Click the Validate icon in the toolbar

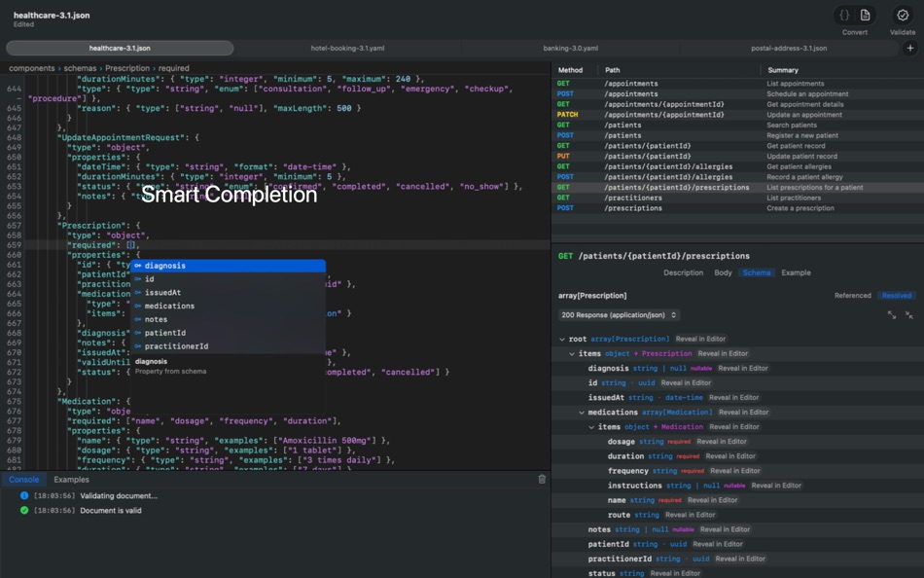coord(903,16)
